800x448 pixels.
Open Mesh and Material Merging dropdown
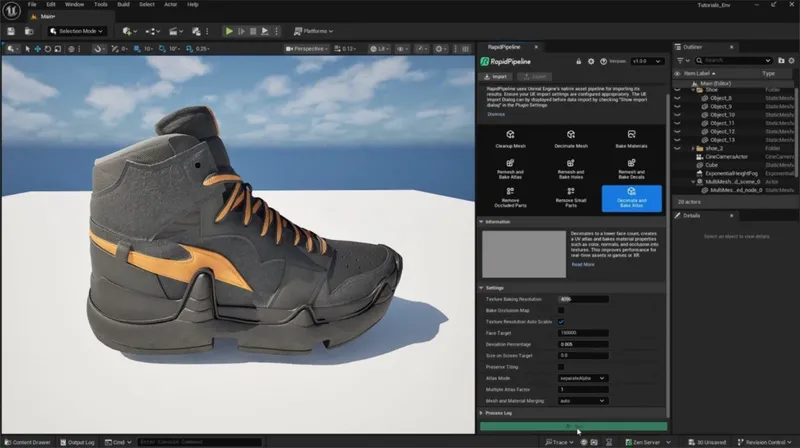tap(584, 400)
